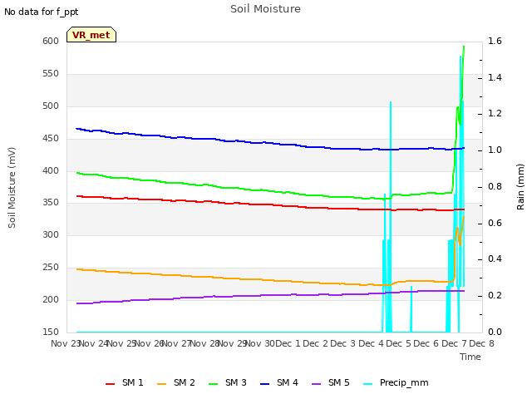Viewport: 532px width, 399px height.
Task: Click the Nov 23 date tick label
Action: point(65,343)
